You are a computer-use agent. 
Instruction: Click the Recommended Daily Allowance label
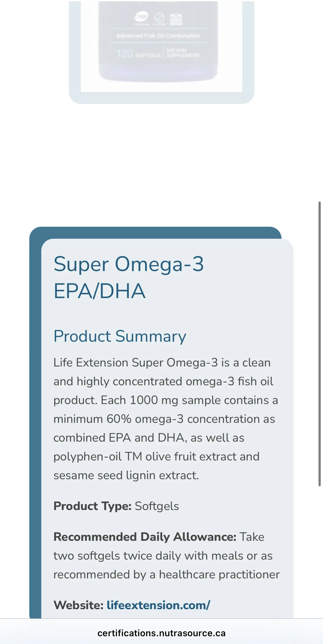pos(145,537)
